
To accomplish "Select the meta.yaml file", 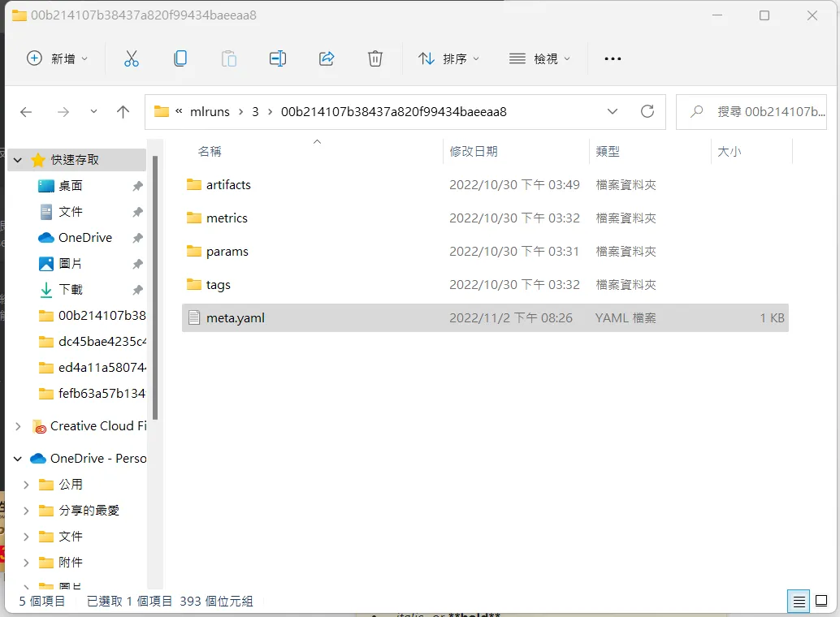I will pyautogui.click(x=485, y=318).
